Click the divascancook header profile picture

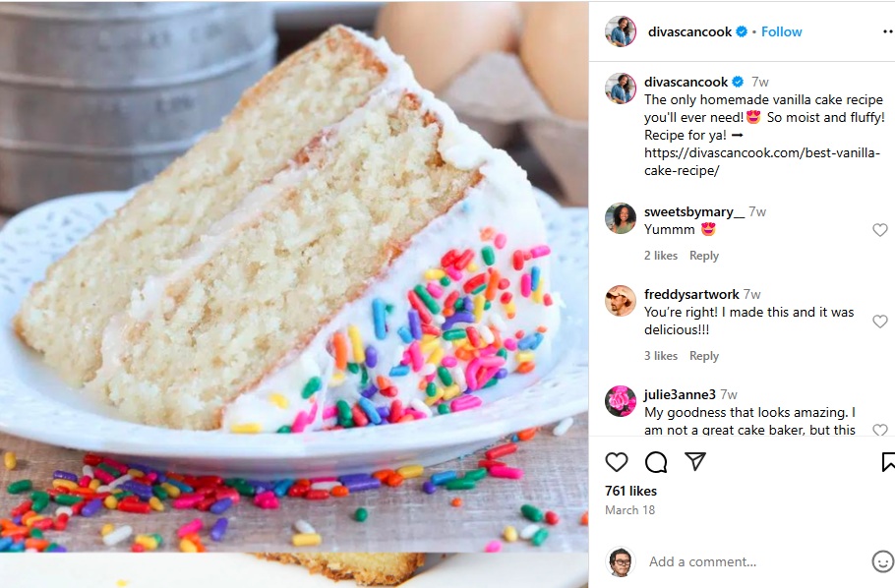pos(621,31)
